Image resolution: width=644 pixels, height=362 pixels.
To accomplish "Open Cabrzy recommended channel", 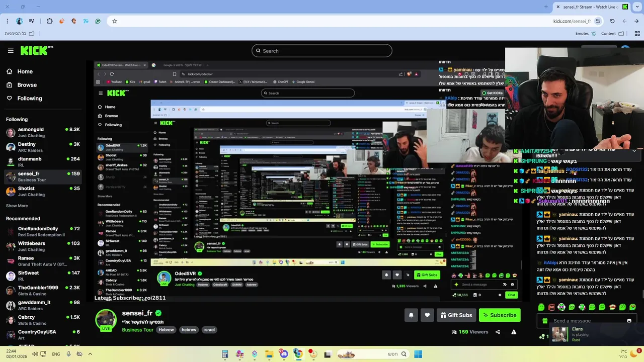I will coord(43,320).
